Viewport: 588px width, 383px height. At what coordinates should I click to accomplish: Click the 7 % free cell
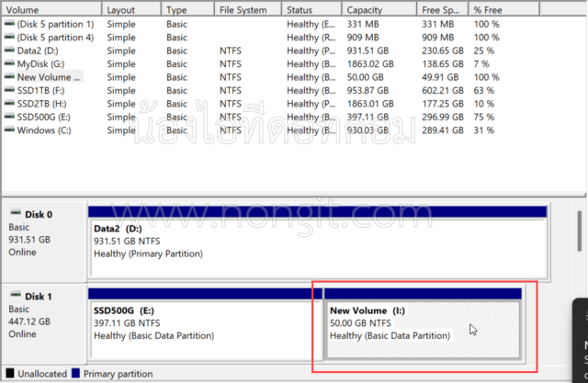click(x=481, y=63)
